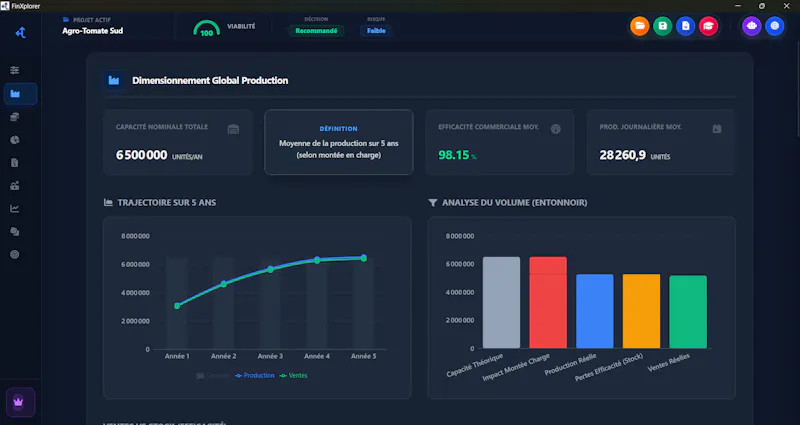Image resolution: width=800 pixels, height=425 pixels.
Task: Open the overlapping copies icon in sidebar
Action: click(x=15, y=232)
